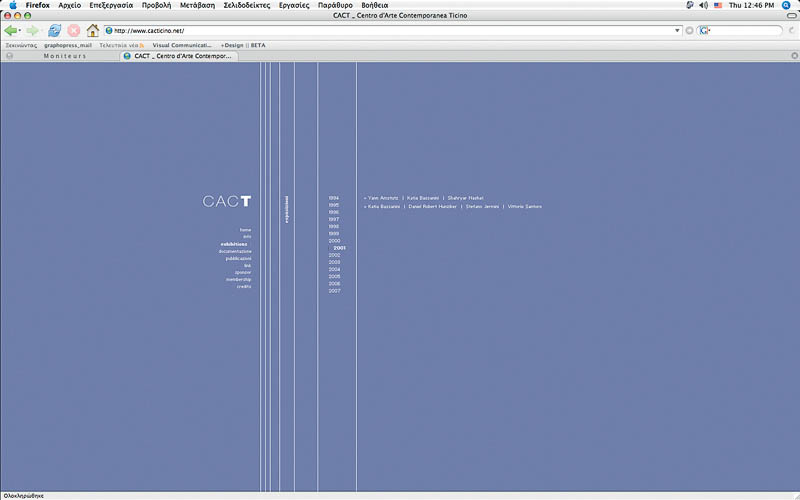Open the Back button history dropdown arrow
Image resolution: width=800 pixels, height=500 pixels.
point(20,31)
